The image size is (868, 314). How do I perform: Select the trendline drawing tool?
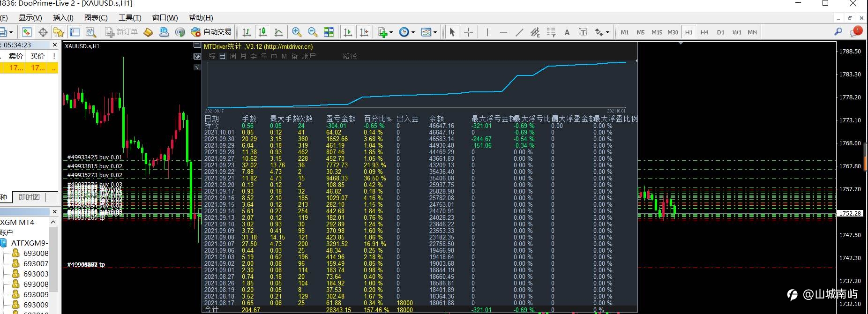(519, 32)
